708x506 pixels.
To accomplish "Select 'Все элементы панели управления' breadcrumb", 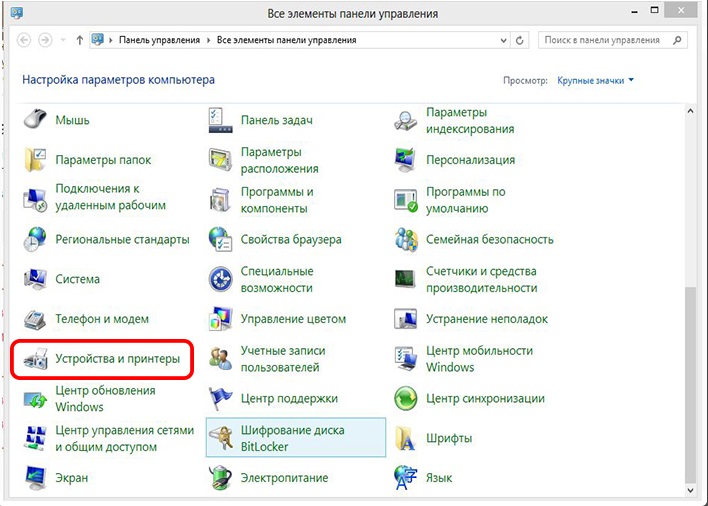I will tap(286, 41).
